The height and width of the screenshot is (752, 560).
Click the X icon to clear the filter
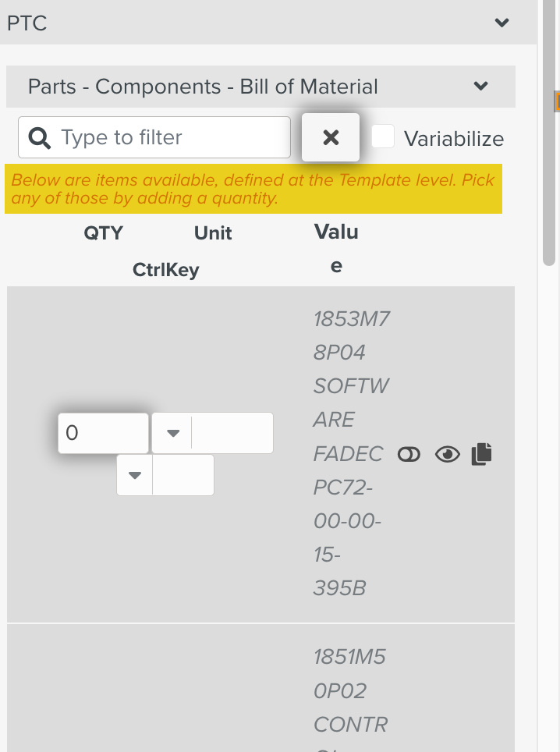tap(330, 138)
